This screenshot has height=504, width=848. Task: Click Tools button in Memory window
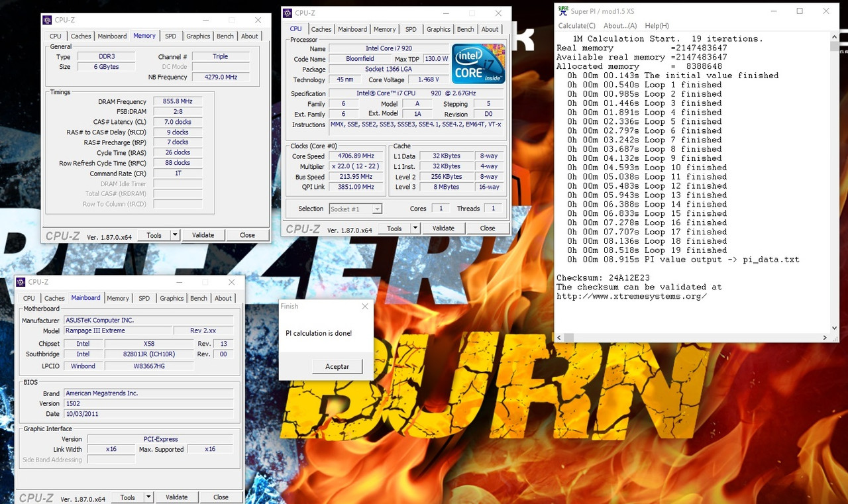pos(154,235)
